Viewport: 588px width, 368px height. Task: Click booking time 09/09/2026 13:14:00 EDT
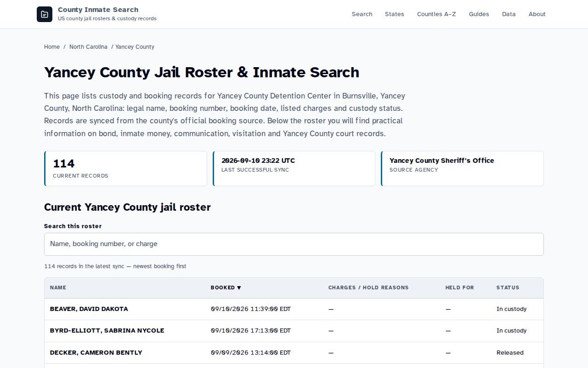tap(251, 353)
